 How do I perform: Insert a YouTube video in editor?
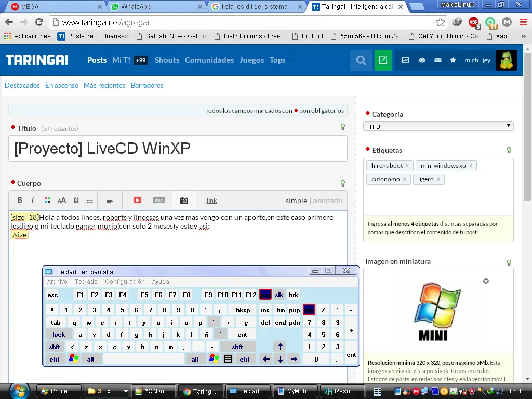pos(137,200)
